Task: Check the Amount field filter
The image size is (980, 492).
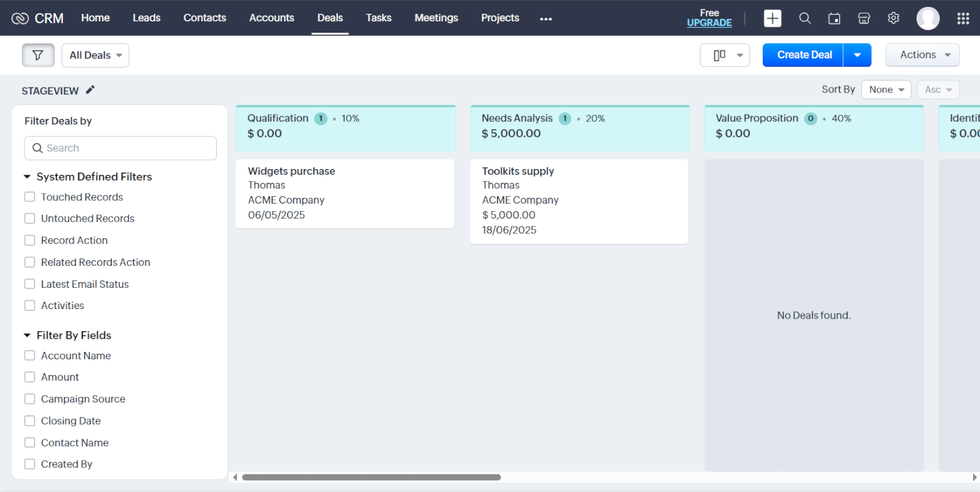Action: coord(30,377)
